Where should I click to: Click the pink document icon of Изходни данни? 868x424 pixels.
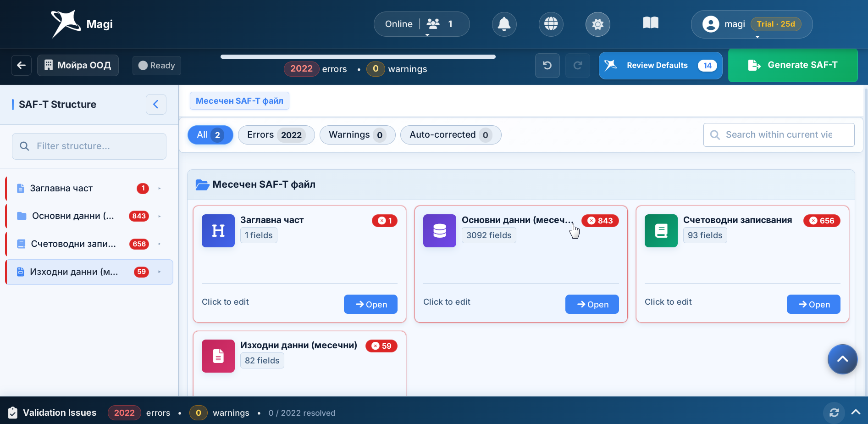(x=218, y=356)
